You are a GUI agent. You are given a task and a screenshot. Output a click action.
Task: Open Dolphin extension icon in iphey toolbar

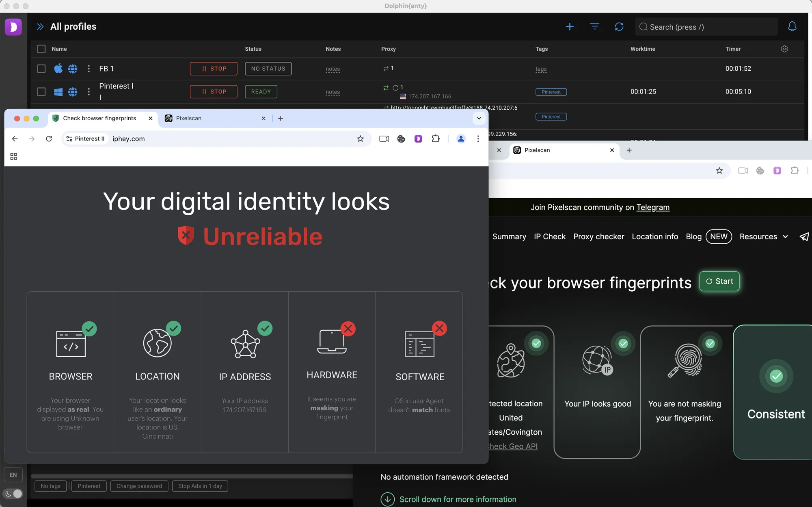tap(418, 139)
